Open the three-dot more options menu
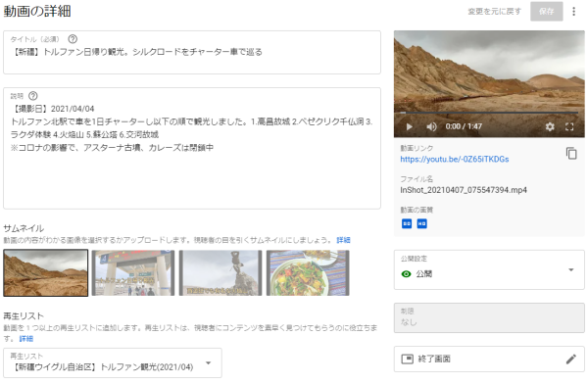This screenshot has width=588, height=384. [x=573, y=12]
